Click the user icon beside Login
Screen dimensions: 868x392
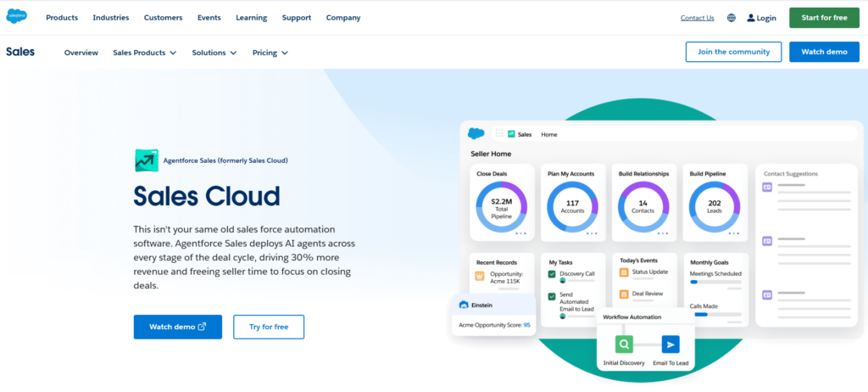[751, 18]
